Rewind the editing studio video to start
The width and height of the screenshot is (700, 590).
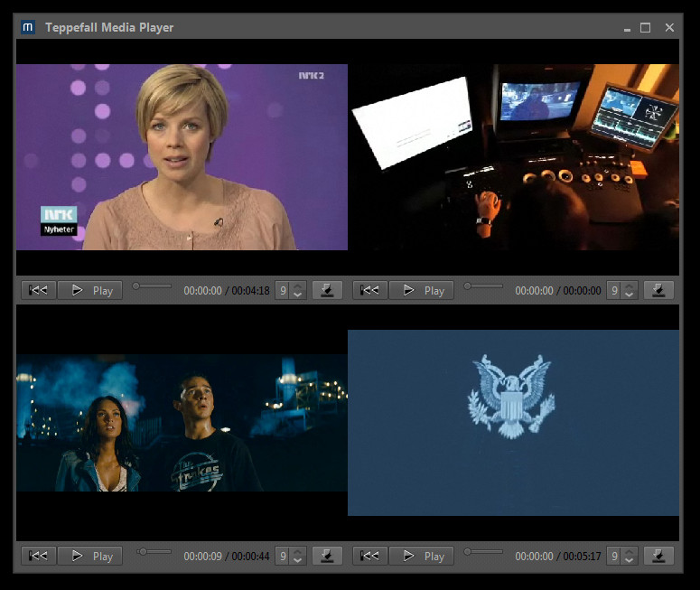[x=369, y=290]
